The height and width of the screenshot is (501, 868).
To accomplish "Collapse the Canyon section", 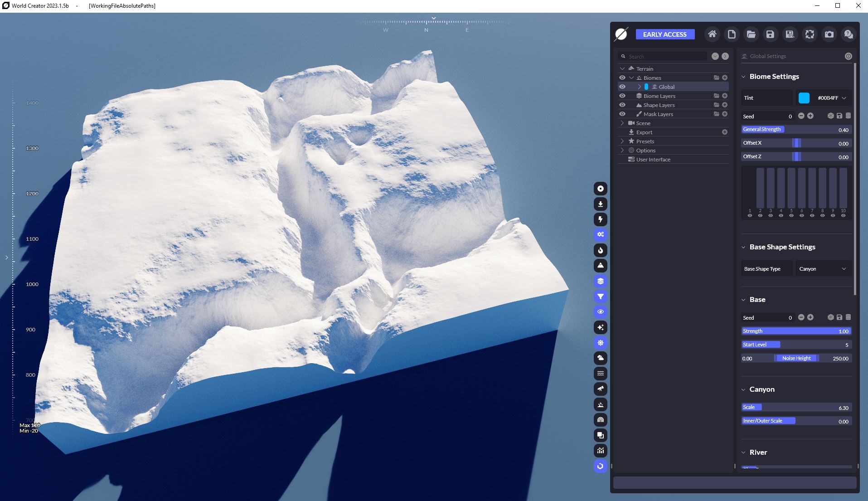I will (x=743, y=389).
